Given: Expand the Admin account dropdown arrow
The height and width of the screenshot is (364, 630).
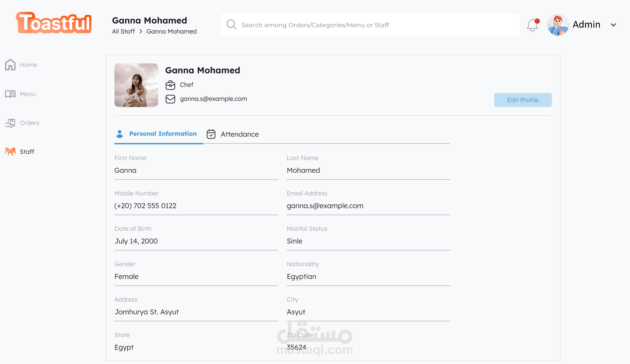Looking at the screenshot, I should click(x=613, y=25).
